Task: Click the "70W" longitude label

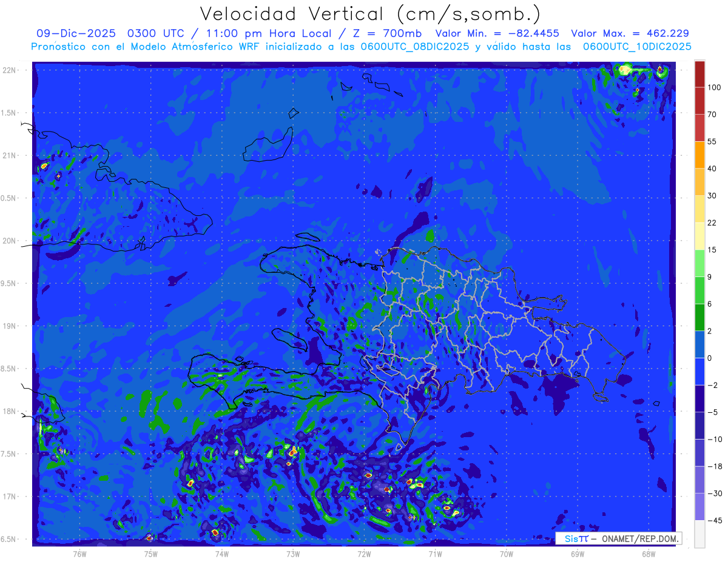Action: (x=507, y=554)
